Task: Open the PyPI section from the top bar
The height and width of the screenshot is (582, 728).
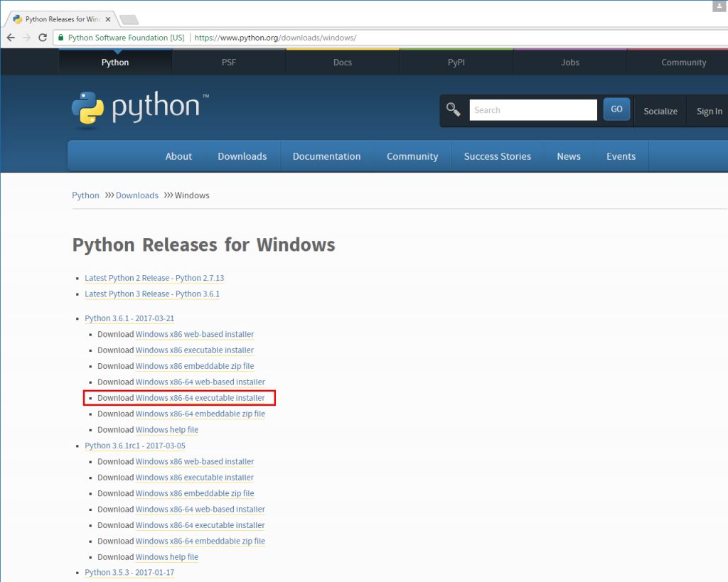Action: tap(456, 63)
